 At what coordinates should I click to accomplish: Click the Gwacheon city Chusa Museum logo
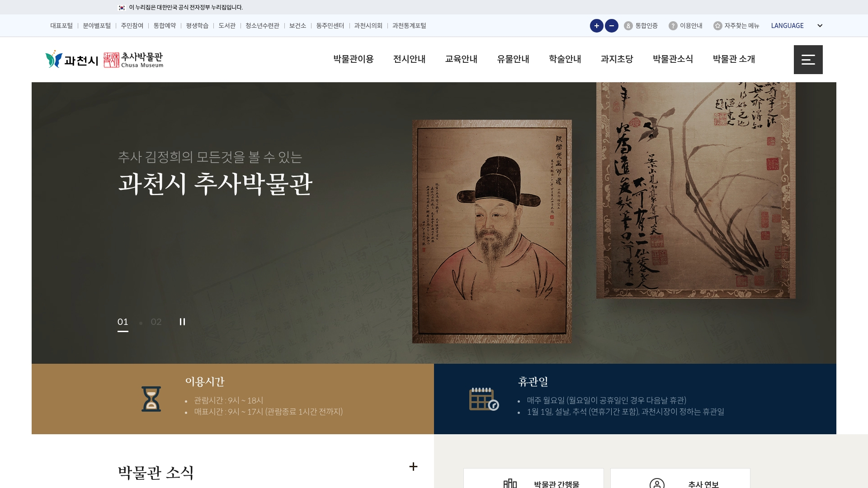click(104, 59)
